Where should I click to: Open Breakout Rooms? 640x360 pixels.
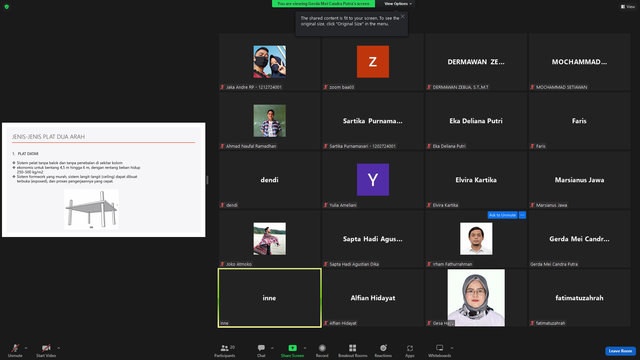(353, 350)
